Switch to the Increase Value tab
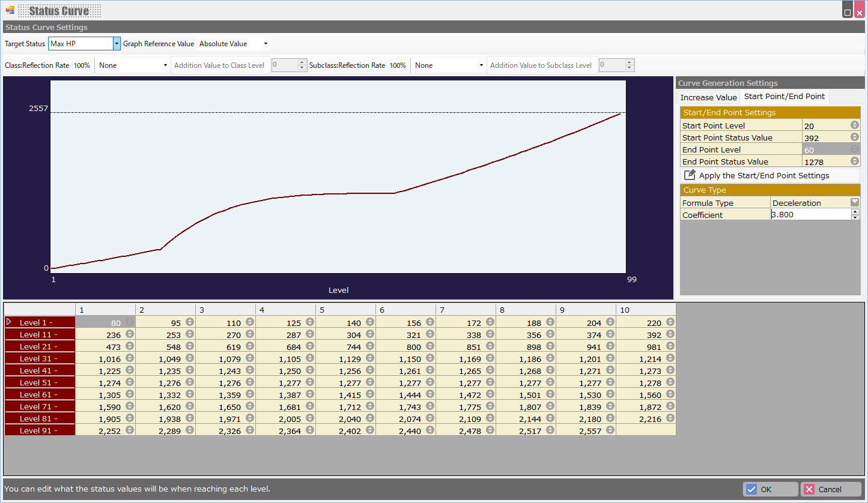Image resolution: width=868 pixels, height=503 pixels. click(708, 97)
